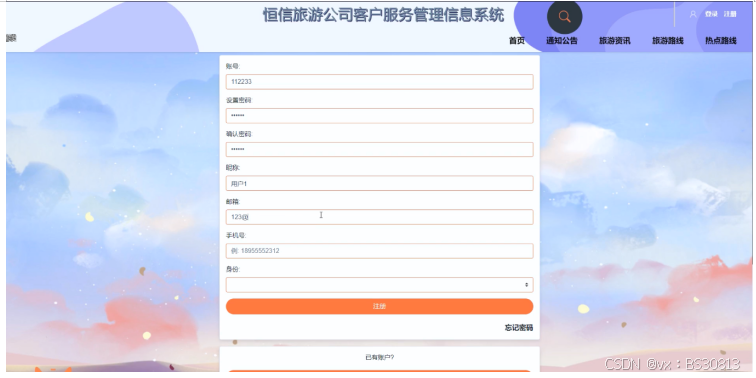Focus the 确认密码 password field
Image resolution: width=756 pixels, height=378 pixels.
(x=379, y=149)
